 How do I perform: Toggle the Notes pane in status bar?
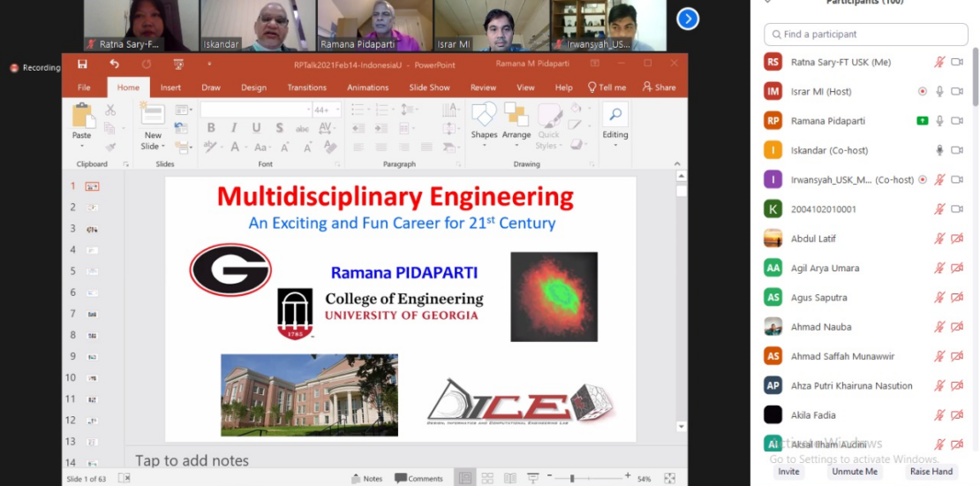366,479
